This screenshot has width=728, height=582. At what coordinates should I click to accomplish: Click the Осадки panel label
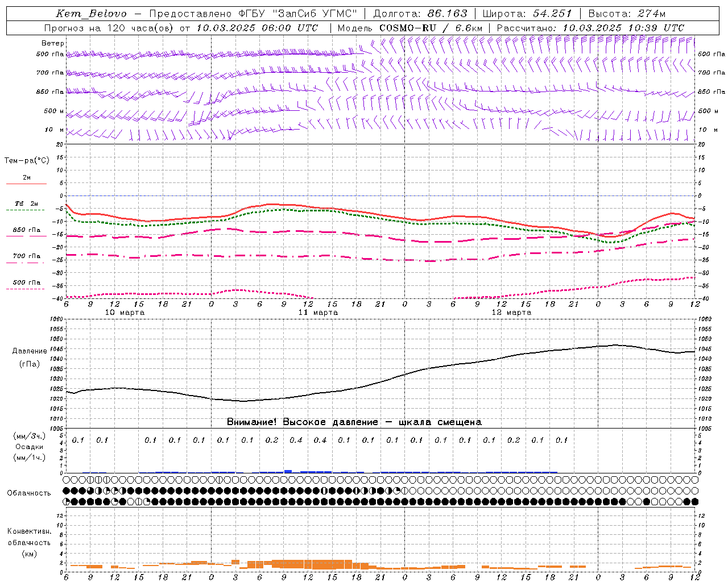point(30,447)
